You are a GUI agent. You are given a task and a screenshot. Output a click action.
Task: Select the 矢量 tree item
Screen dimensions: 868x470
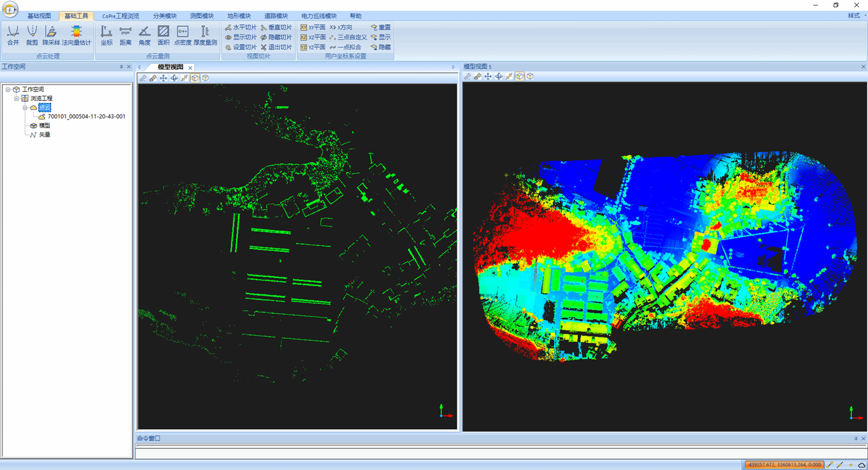pos(45,135)
